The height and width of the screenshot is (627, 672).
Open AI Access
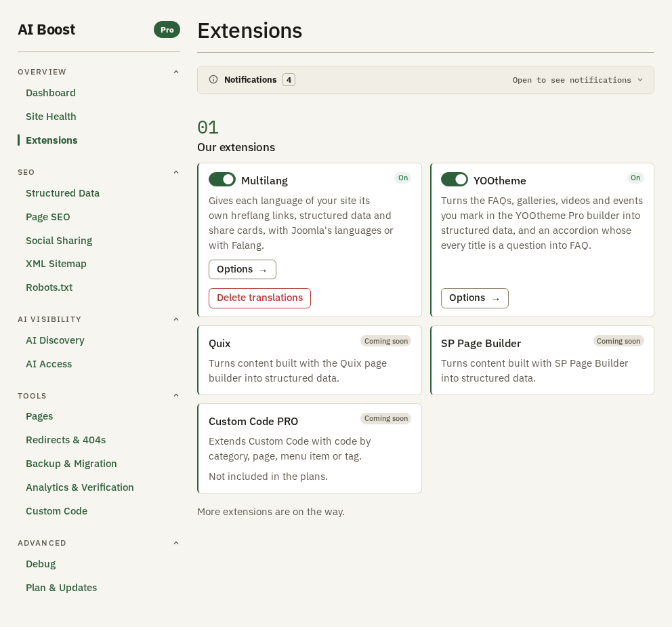[49, 364]
